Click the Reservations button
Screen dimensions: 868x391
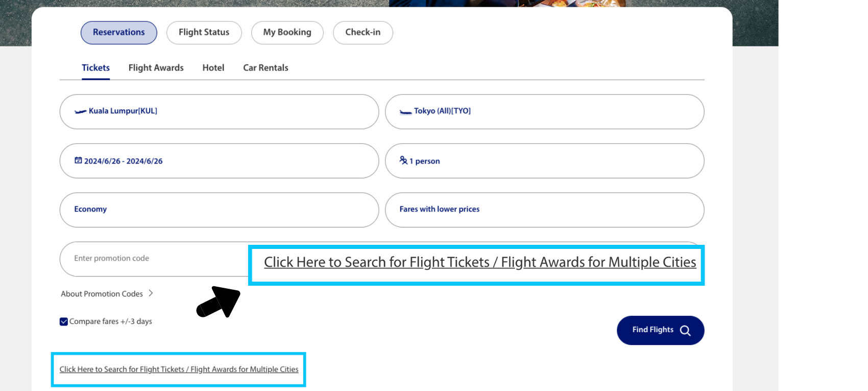(x=118, y=32)
